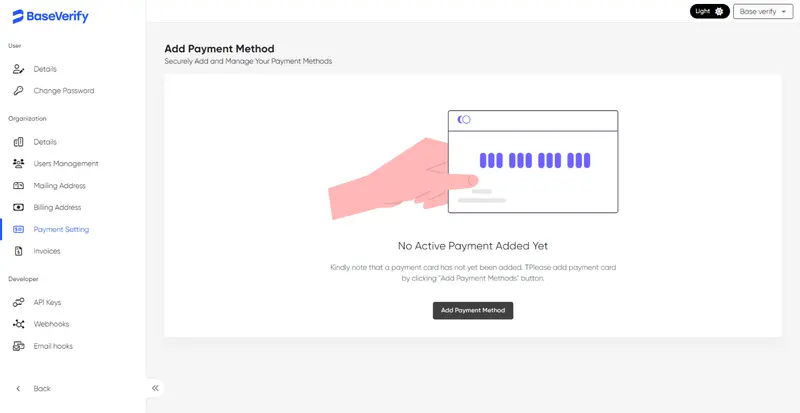Go back using the Back arrow

pos(18,388)
